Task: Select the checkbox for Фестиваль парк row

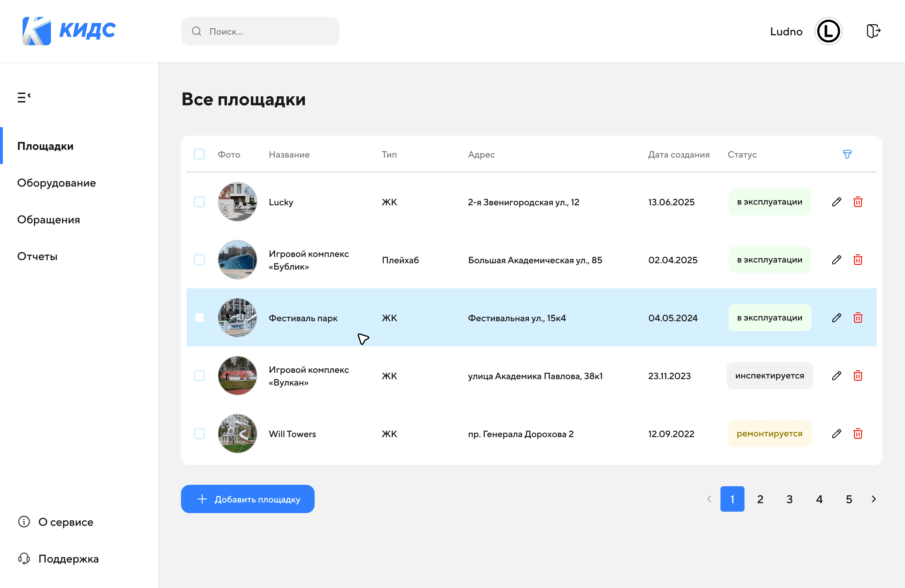Action: coord(199,318)
